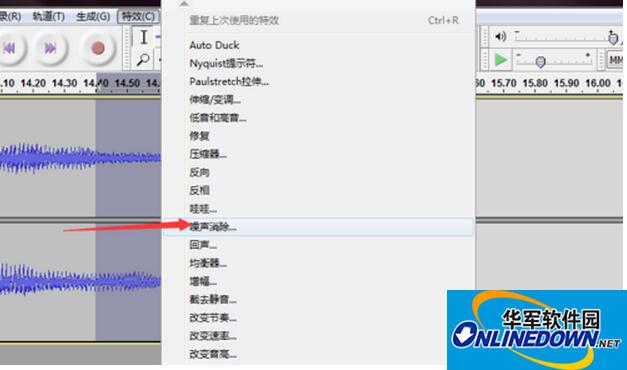Choose 哇哇 effect

(x=318, y=209)
